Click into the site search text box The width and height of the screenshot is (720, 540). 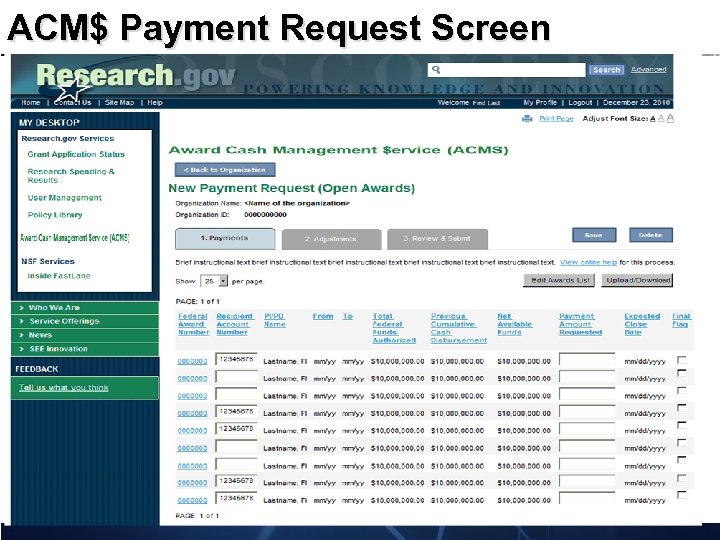click(506, 70)
